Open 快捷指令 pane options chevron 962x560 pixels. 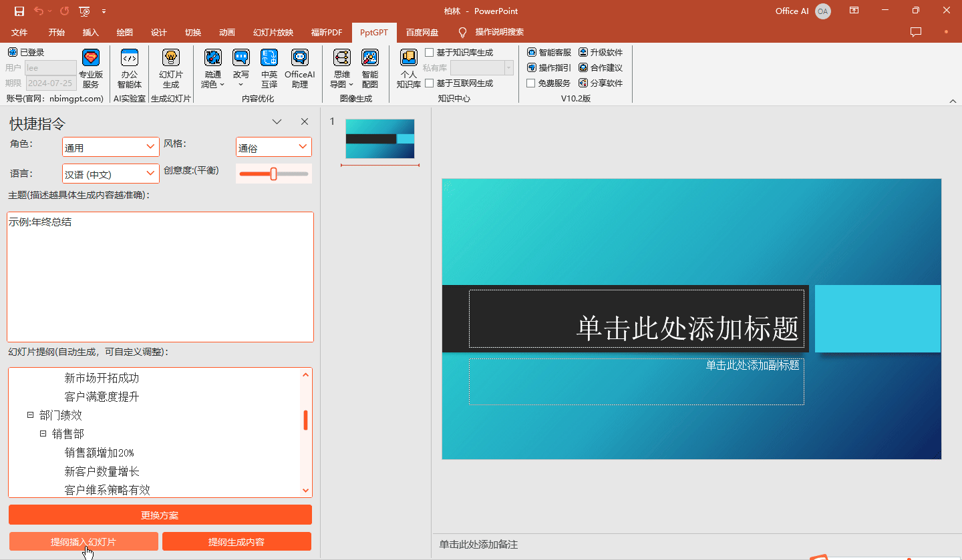pyautogui.click(x=277, y=121)
